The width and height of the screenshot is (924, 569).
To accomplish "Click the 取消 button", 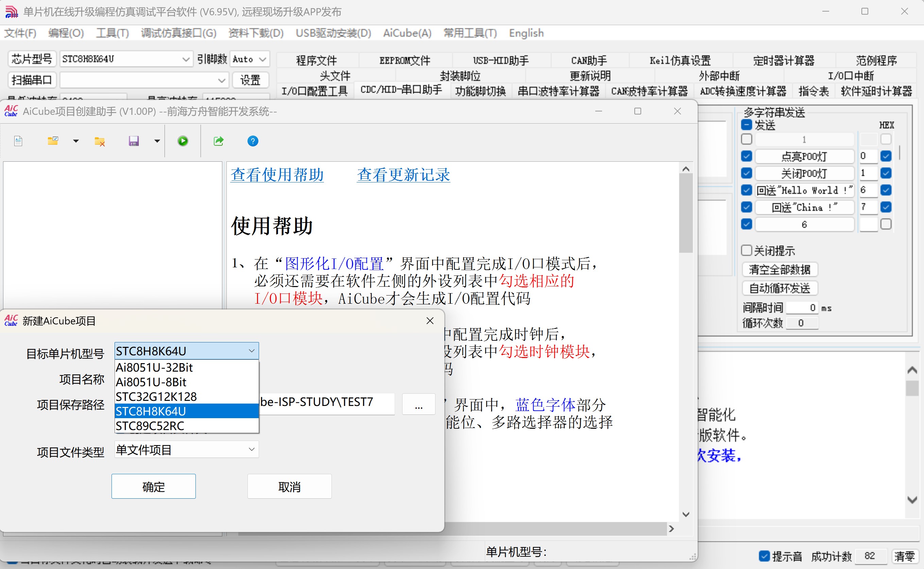I will [289, 486].
